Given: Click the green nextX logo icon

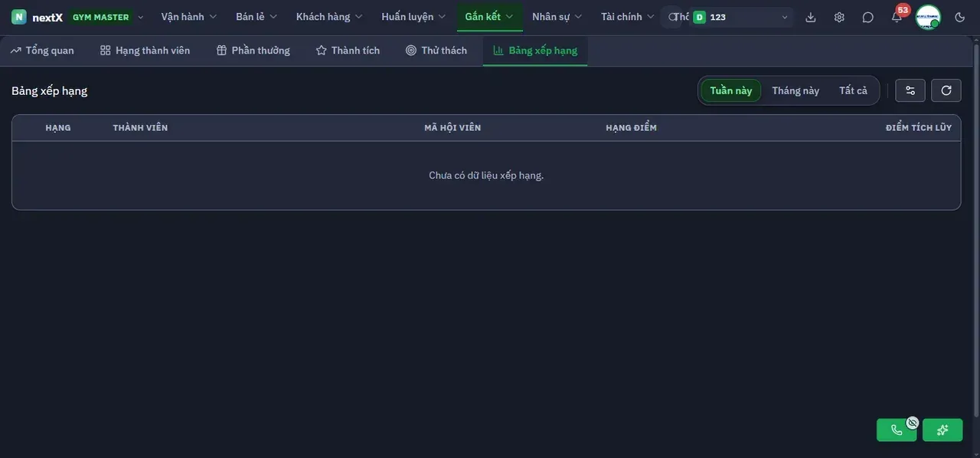Looking at the screenshot, I should (18, 17).
